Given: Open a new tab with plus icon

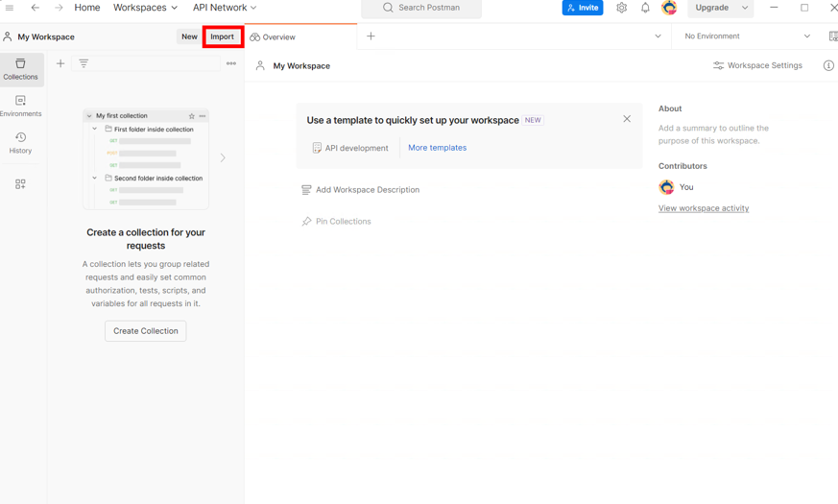Looking at the screenshot, I should [x=371, y=36].
